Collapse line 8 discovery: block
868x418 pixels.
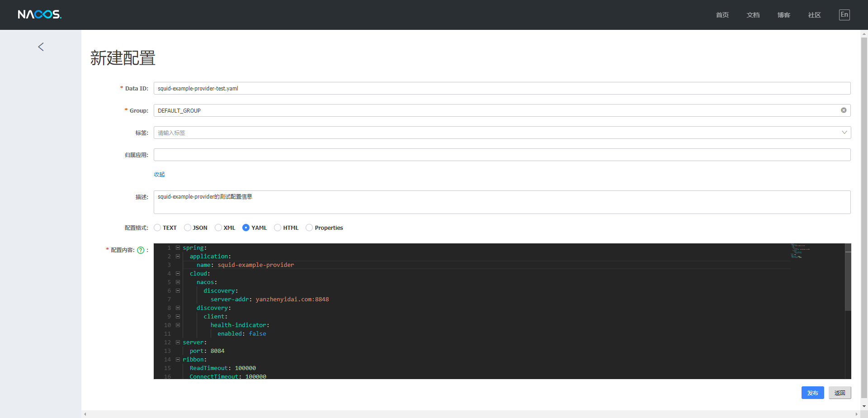click(x=178, y=308)
